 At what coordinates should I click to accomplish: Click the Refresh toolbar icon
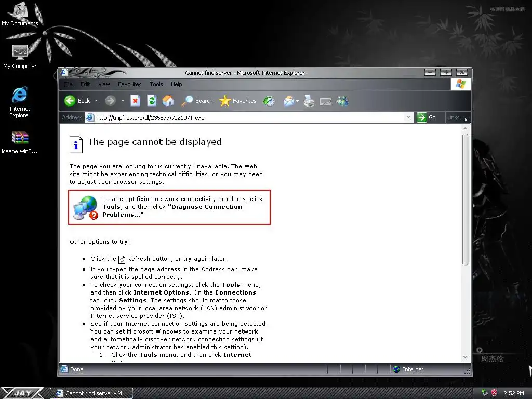pyautogui.click(x=152, y=101)
